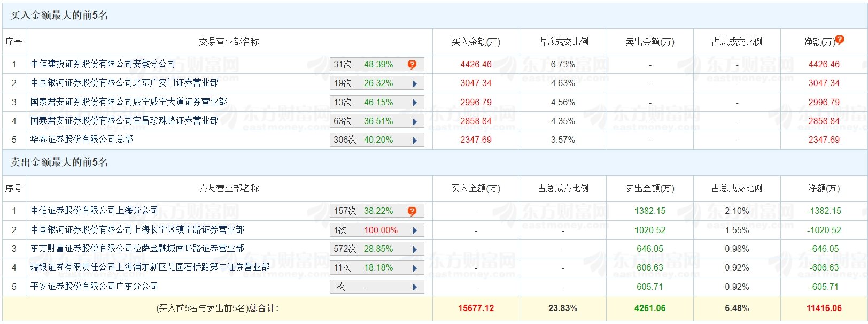
Task: Open 东方财富证券拉萨金融城南环路 link
Action: tap(137, 249)
